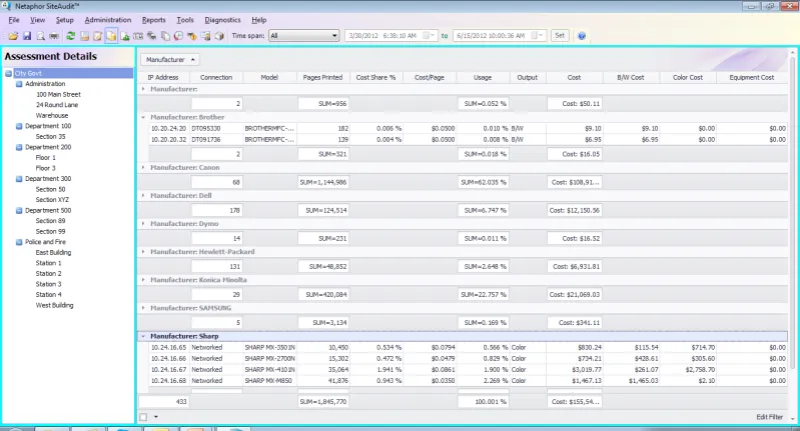
Task: Click the highlighted yellow report toolbar icon
Action: [x=112, y=36]
